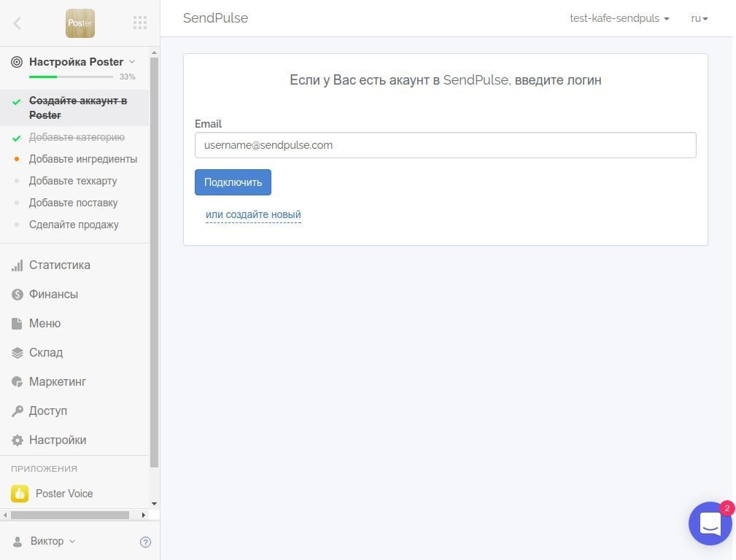This screenshot has height=560, width=736.
Task: Expand the Виктор user menu
Action: click(x=53, y=541)
